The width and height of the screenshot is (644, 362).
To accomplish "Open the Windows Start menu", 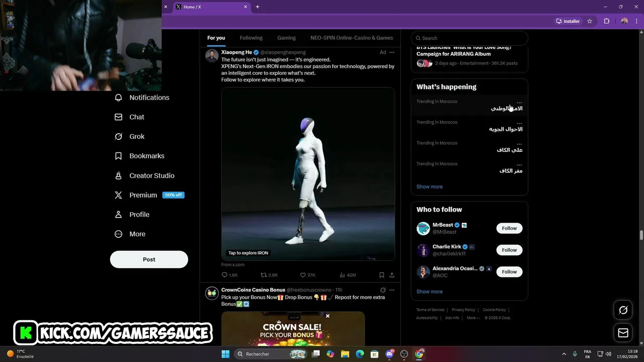I will (x=225, y=354).
